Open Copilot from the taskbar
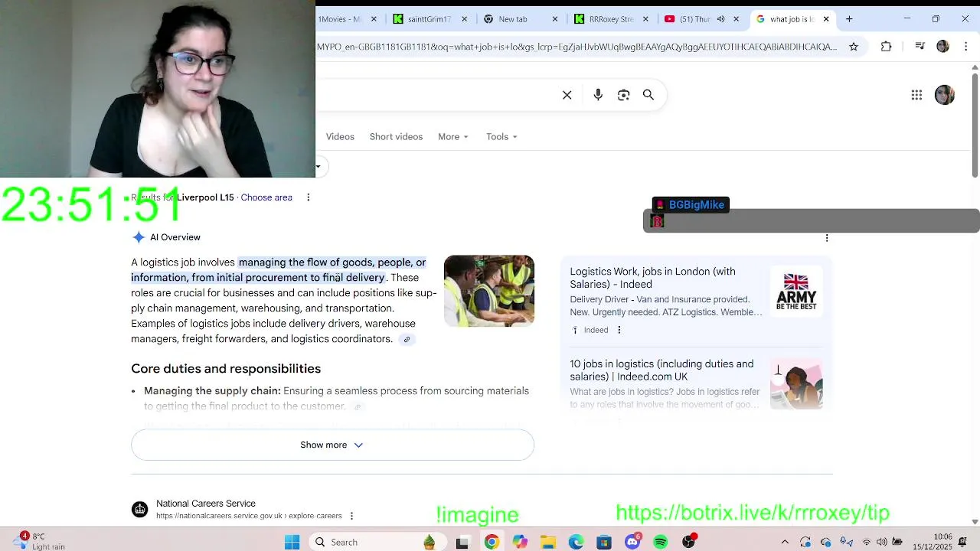Image resolution: width=980 pixels, height=551 pixels. 520,542
